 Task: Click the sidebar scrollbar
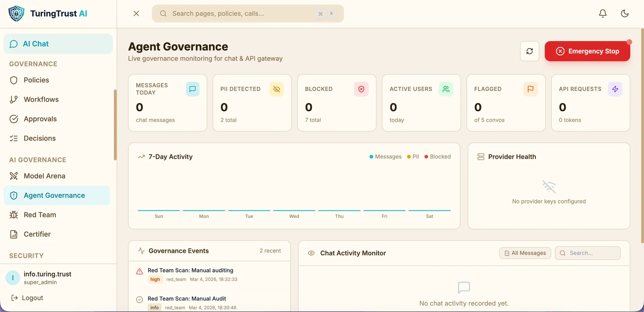115,125
